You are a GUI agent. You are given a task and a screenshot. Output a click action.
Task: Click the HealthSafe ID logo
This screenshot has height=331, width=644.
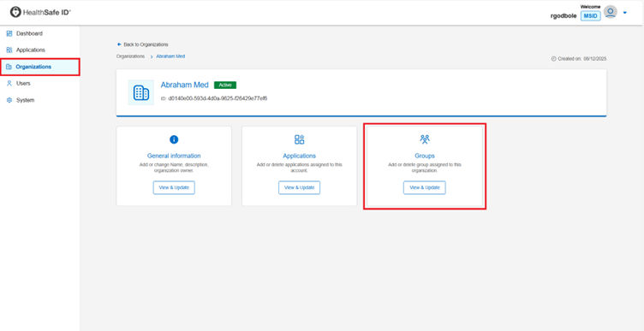coord(40,12)
